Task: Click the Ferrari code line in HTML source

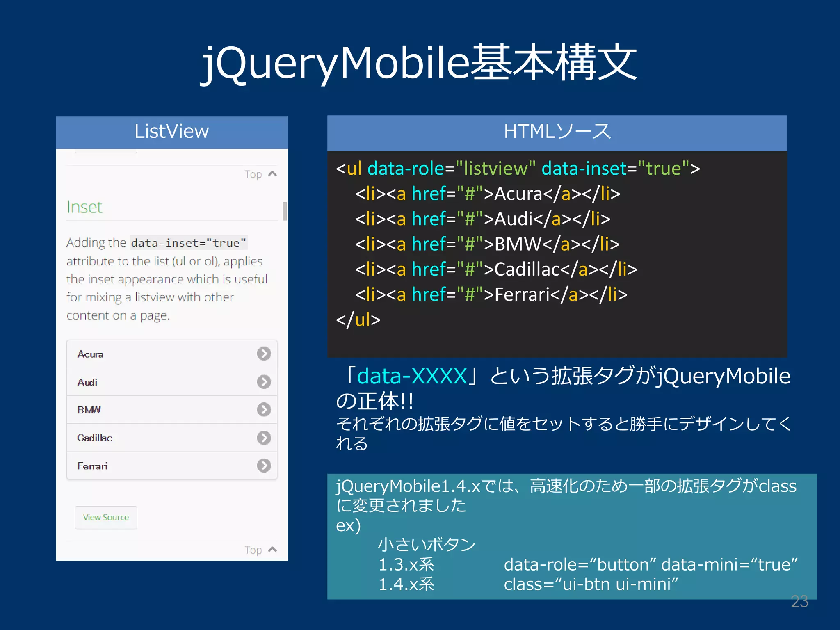Action: point(491,294)
